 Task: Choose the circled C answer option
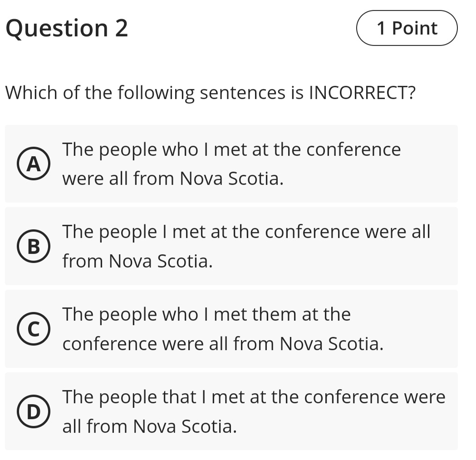(32, 329)
